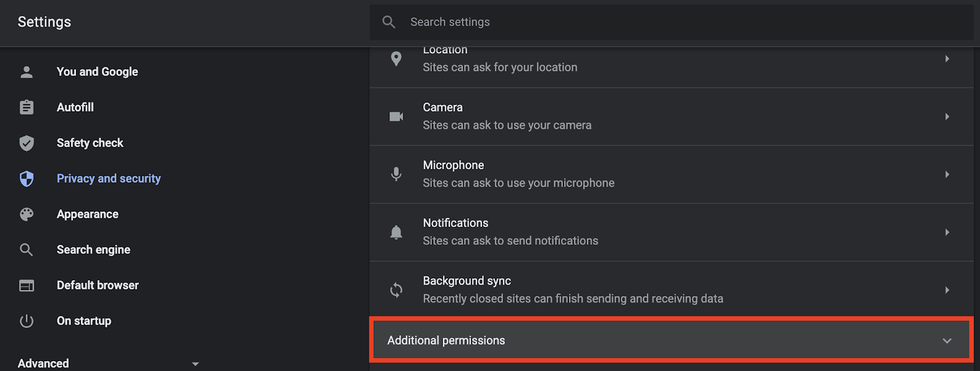Expand the Advanced sidebar section arrow
The height and width of the screenshot is (371, 980).
point(195,364)
